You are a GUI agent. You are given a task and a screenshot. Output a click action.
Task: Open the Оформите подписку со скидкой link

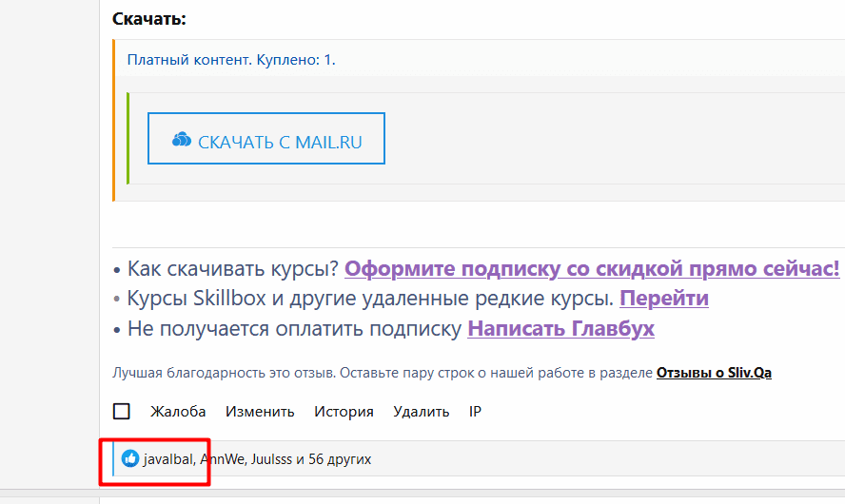click(591, 268)
